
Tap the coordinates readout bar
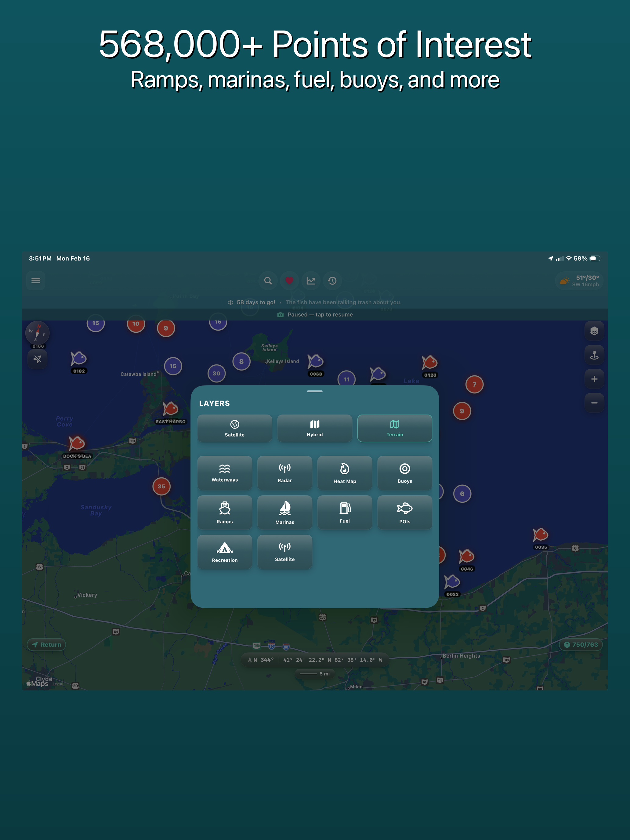pyautogui.click(x=315, y=660)
